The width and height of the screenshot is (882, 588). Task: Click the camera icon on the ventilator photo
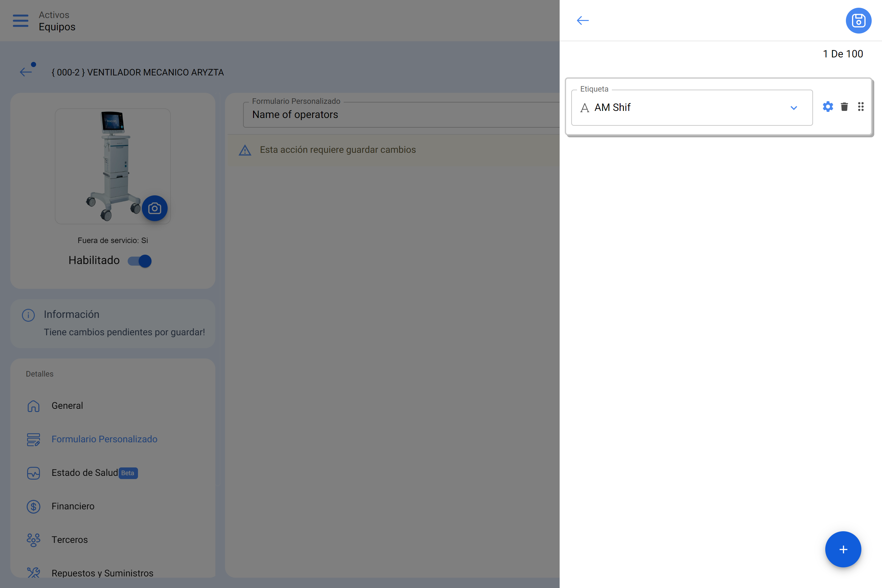tap(154, 208)
